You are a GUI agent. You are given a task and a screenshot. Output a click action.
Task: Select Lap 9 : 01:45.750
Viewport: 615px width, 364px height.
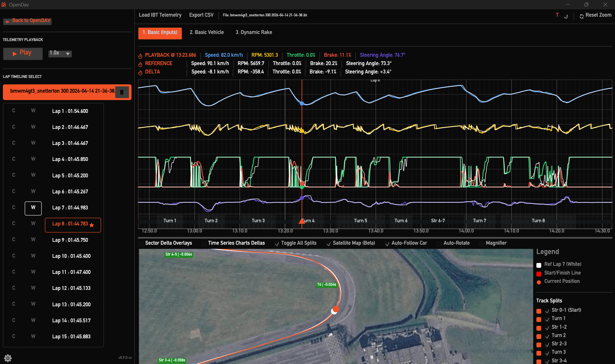click(x=70, y=240)
